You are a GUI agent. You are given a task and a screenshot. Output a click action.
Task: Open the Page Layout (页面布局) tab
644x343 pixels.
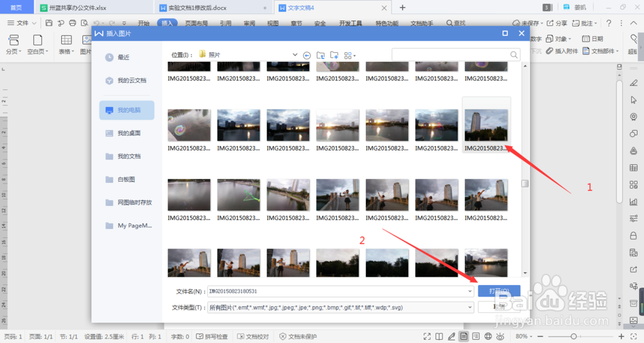click(x=196, y=23)
